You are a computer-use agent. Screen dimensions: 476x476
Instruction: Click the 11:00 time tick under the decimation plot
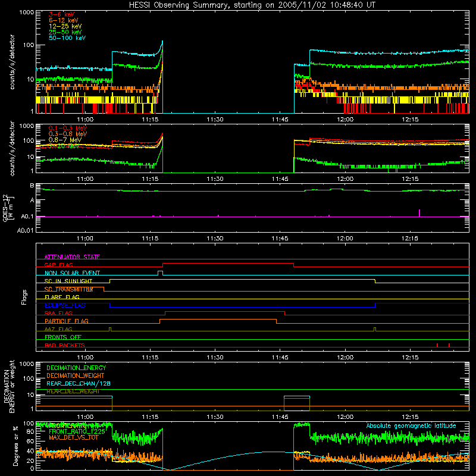pyautogui.click(x=85, y=417)
